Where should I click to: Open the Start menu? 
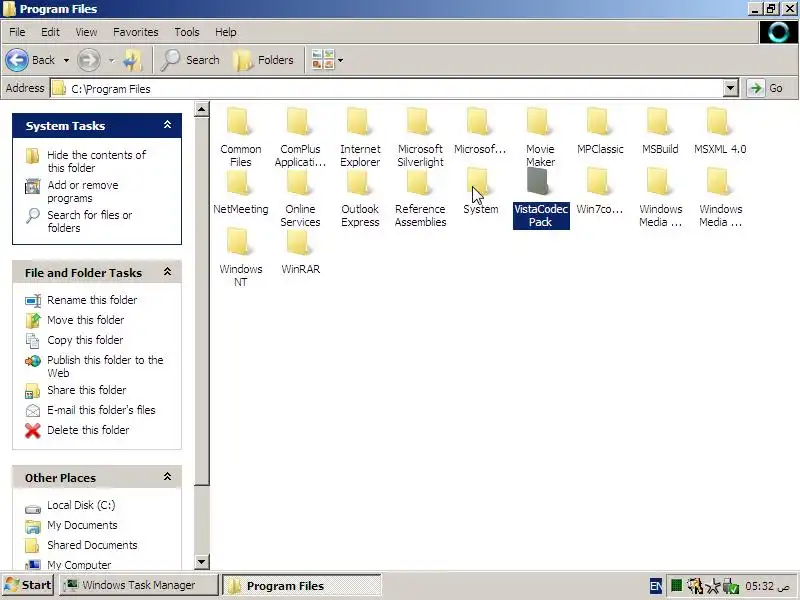tap(28, 585)
